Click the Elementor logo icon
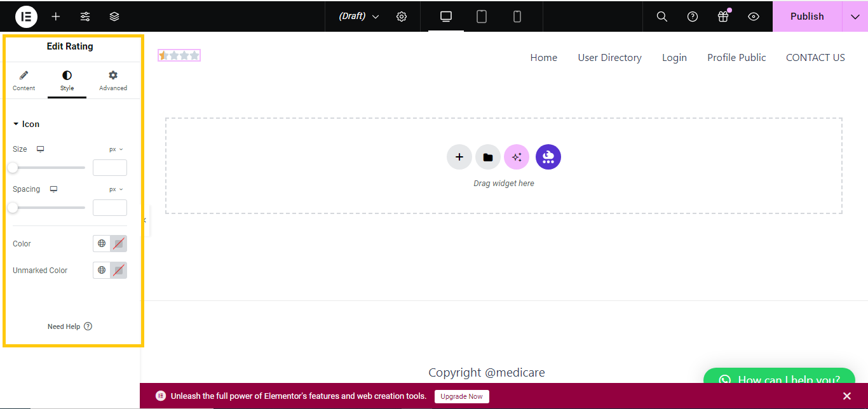868x409 pixels. (x=26, y=17)
